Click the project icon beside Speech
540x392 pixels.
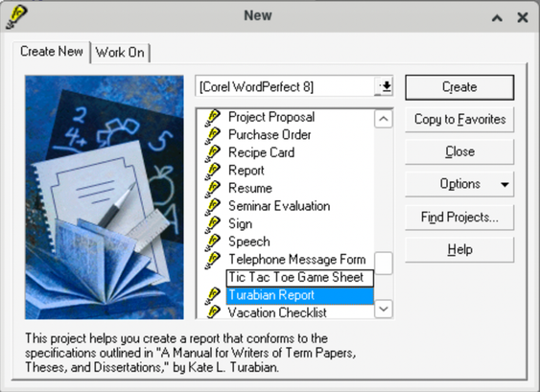pyautogui.click(x=212, y=242)
